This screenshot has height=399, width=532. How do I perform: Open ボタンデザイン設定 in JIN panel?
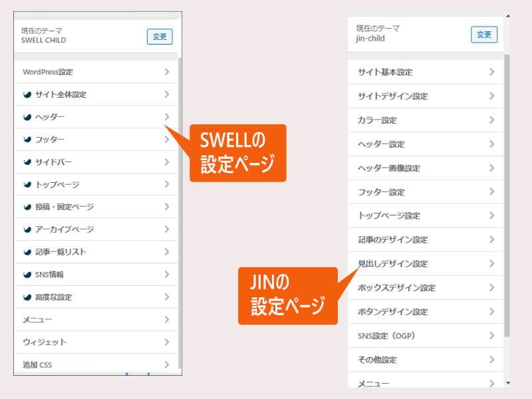click(426, 312)
